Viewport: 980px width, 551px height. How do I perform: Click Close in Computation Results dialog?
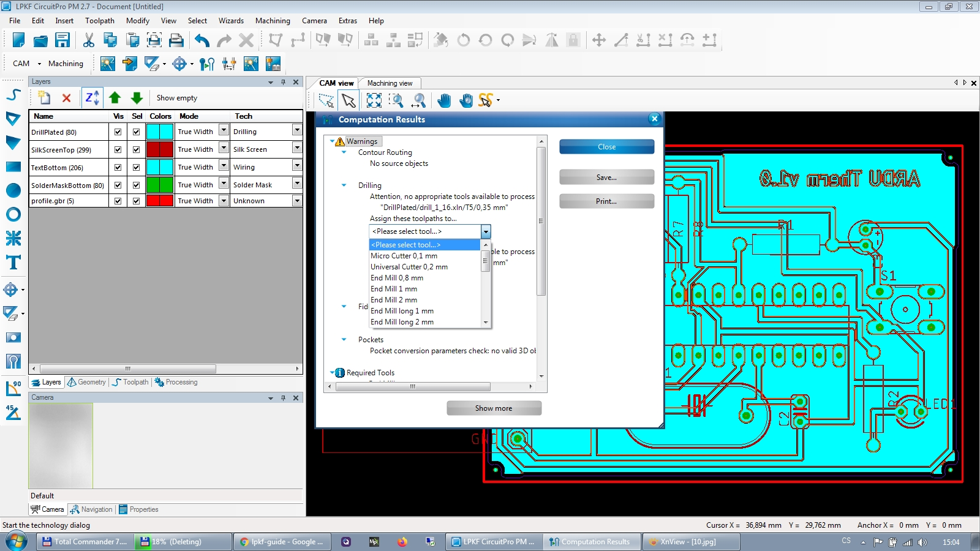click(606, 147)
